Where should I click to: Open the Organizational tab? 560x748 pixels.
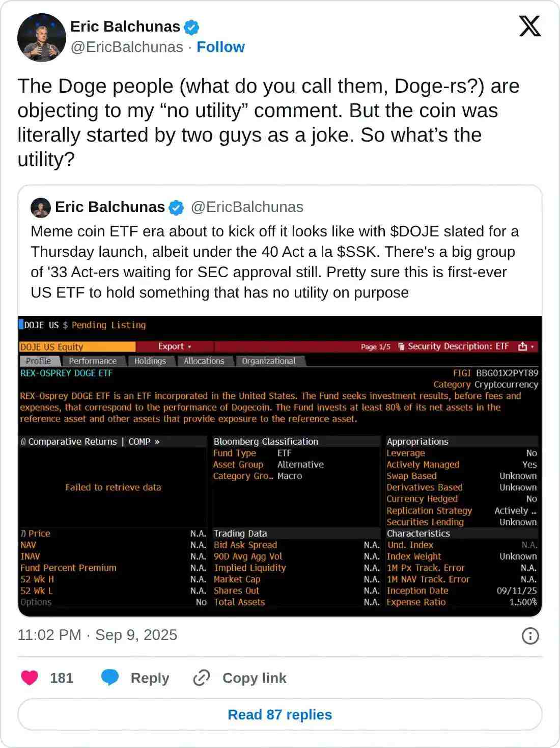pyautogui.click(x=269, y=361)
